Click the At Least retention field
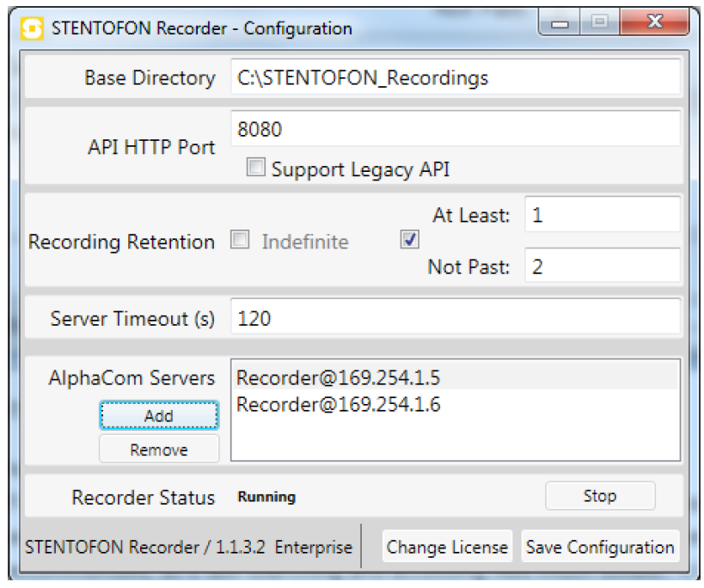This screenshot has width=704, height=588. pos(602,215)
